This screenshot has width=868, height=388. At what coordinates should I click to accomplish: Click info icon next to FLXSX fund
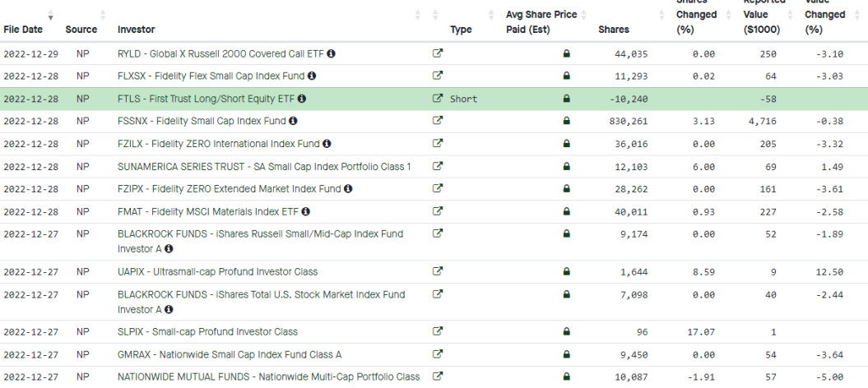(x=312, y=76)
